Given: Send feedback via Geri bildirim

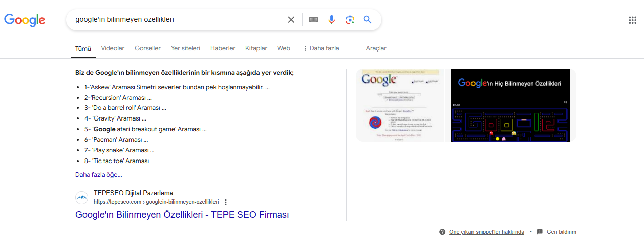Looking at the screenshot, I should coord(560,232).
